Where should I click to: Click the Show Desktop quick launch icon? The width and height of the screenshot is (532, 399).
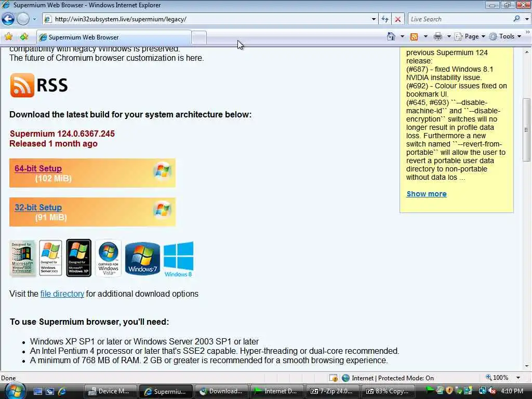click(37, 391)
